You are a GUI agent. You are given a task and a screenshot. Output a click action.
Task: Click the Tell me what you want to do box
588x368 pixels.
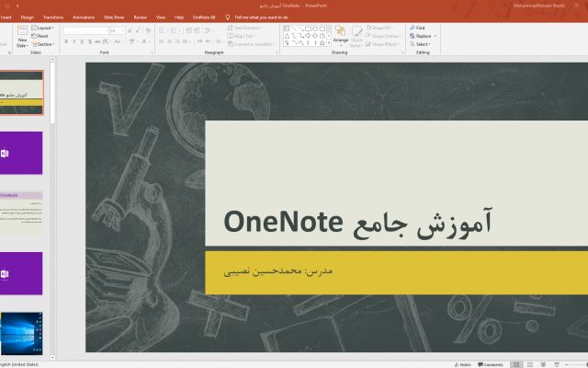click(257, 17)
